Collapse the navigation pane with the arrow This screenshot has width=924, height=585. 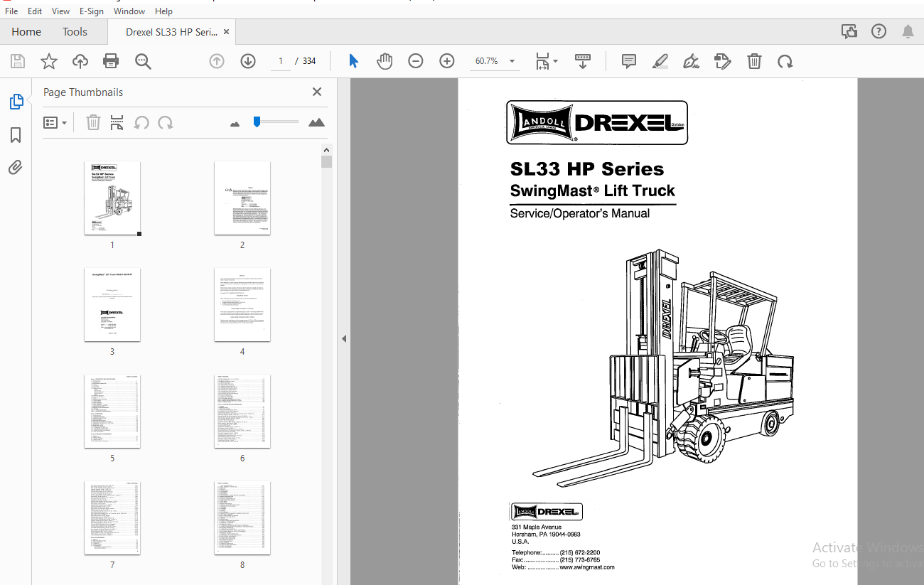tap(344, 338)
